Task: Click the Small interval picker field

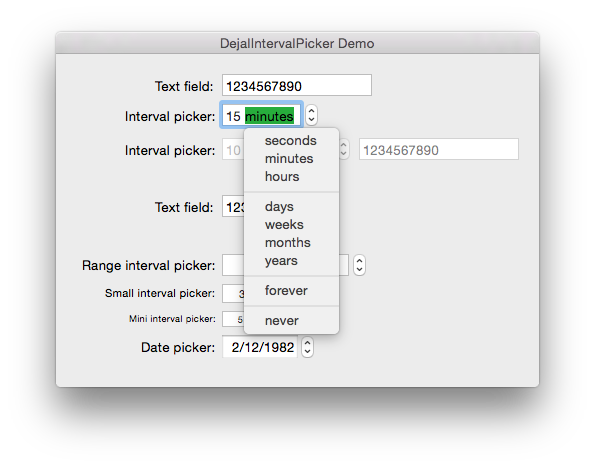Action: [x=233, y=294]
